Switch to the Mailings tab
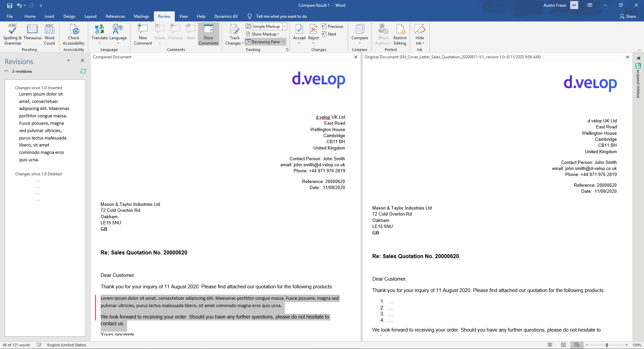 pos(141,16)
